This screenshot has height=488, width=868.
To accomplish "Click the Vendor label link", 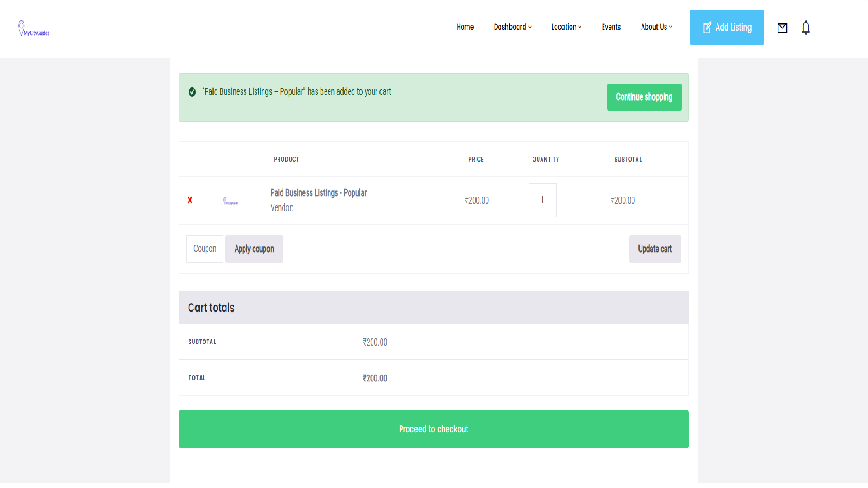I will (282, 208).
